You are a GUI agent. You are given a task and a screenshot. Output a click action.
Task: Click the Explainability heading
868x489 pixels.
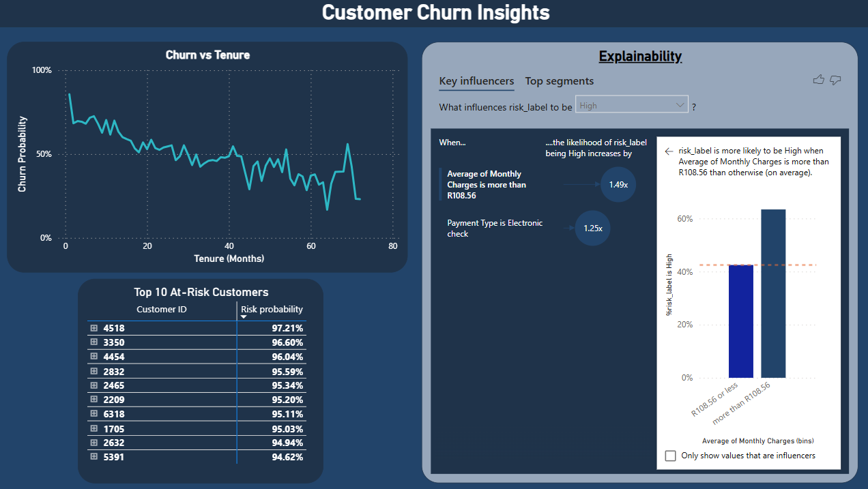[x=640, y=57]
